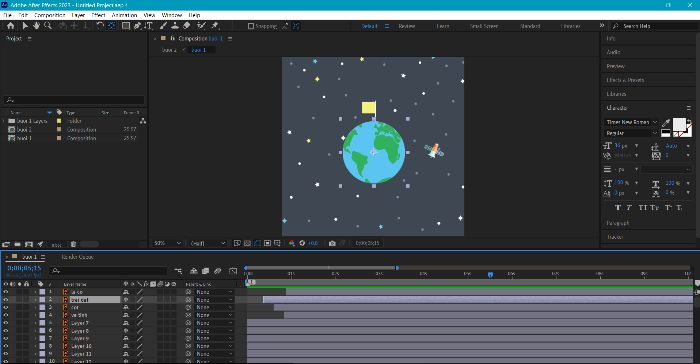700x364 pixels.
Task: Click the show channel color icon in viewer
Action: [292, 243]
